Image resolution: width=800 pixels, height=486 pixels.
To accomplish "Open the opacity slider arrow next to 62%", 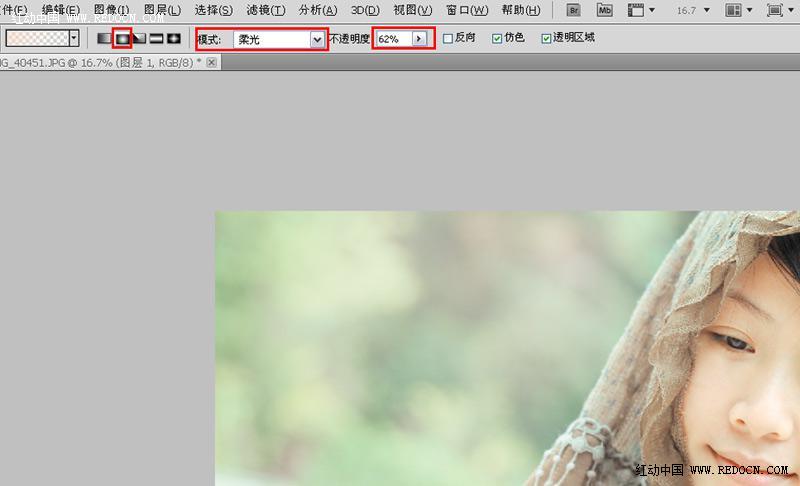I will point(419,39).
